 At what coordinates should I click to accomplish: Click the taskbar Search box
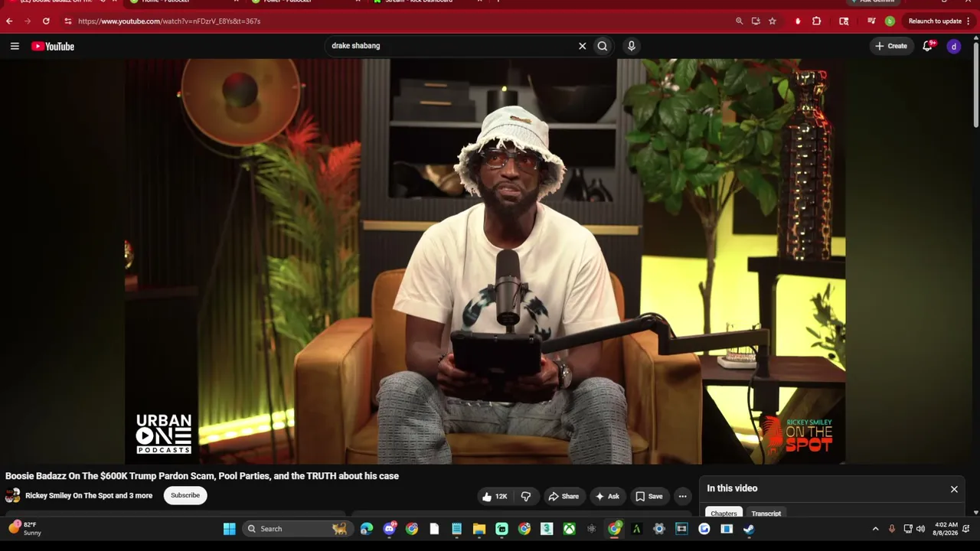297,529
